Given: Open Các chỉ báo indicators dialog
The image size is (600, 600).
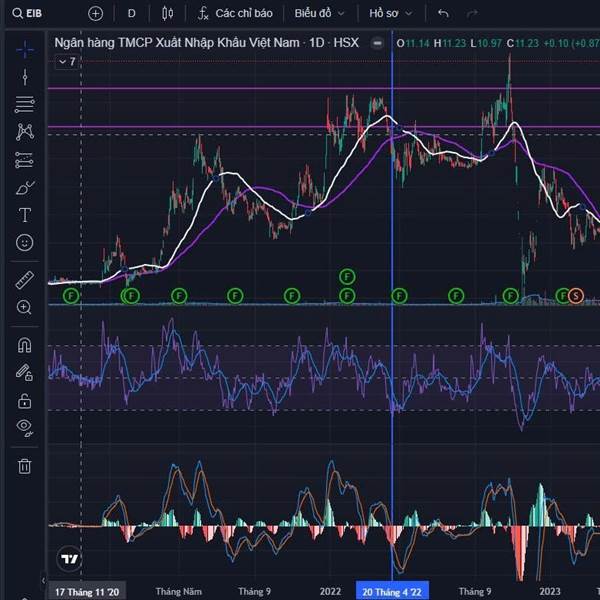Looking at the screenshot, I should click(235, 13).
